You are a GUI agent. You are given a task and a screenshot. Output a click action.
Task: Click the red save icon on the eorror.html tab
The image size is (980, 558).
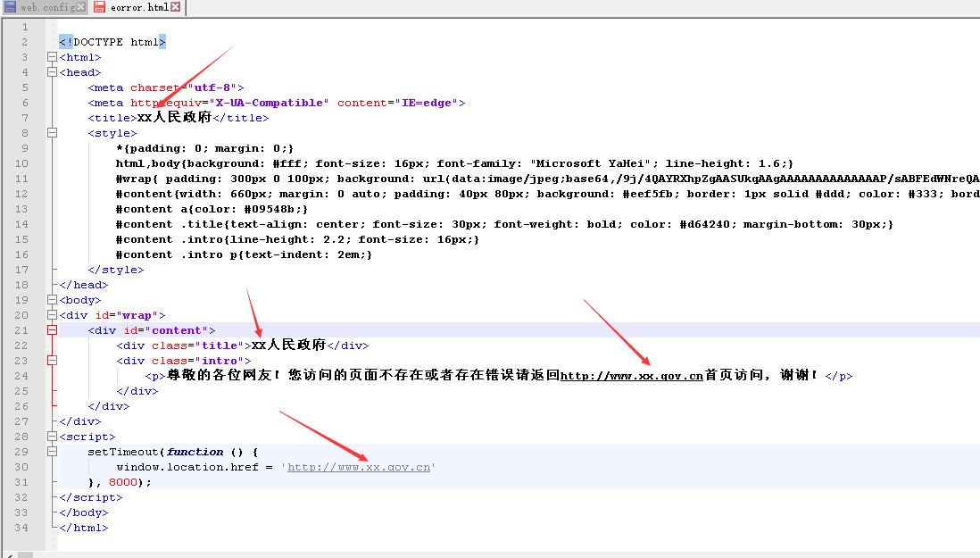click(x=100, y=7)
